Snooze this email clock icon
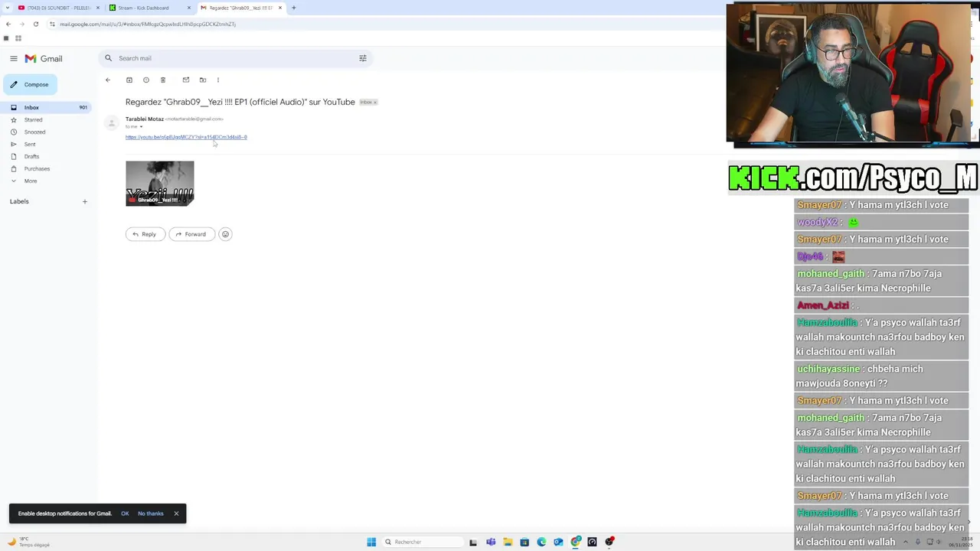980x551 pixels. [x=146, y=80]
